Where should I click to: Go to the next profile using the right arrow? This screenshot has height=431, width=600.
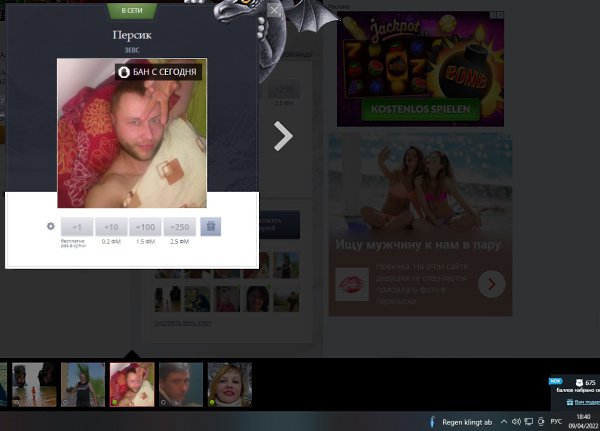(x=283, y=136)
